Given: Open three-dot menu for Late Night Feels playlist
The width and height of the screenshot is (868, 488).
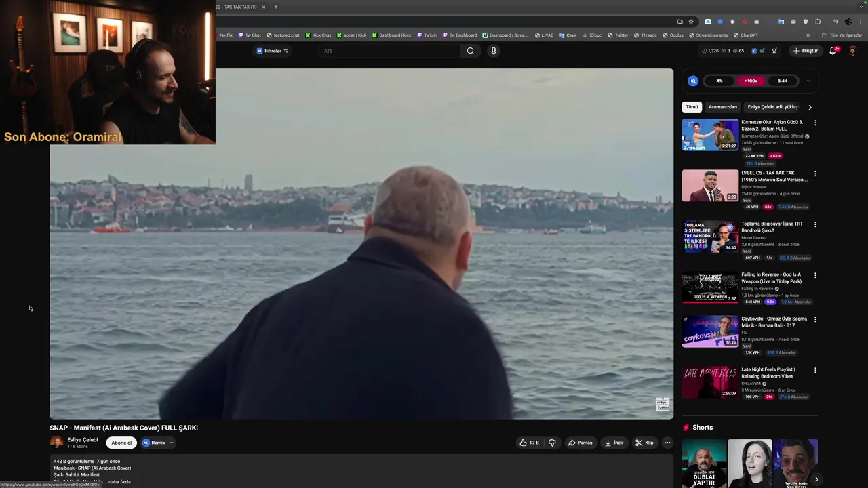Looking at the screenshot, I should (815, 370).
